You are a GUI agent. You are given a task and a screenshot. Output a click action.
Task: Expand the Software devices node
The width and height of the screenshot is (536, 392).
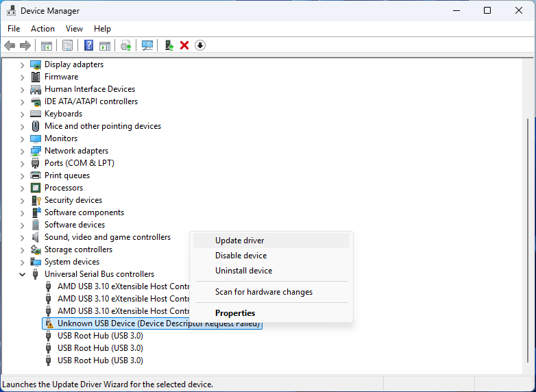22,225
